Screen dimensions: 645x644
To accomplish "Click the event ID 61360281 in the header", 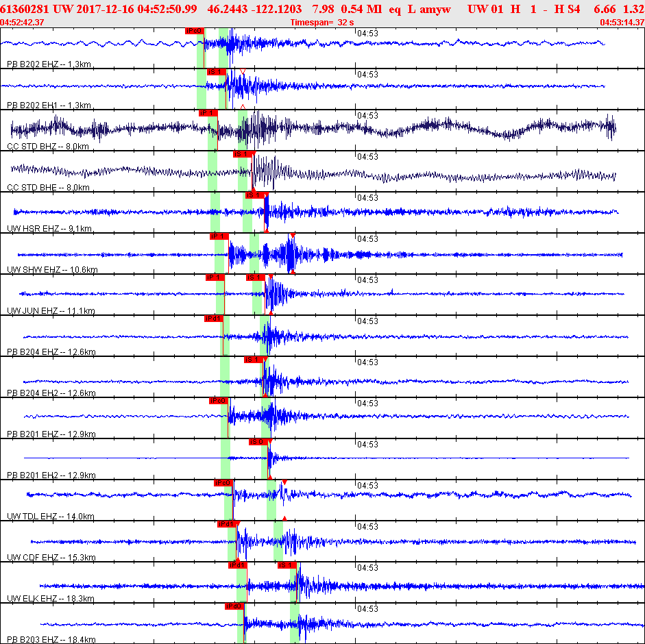I will coord(24,9).
